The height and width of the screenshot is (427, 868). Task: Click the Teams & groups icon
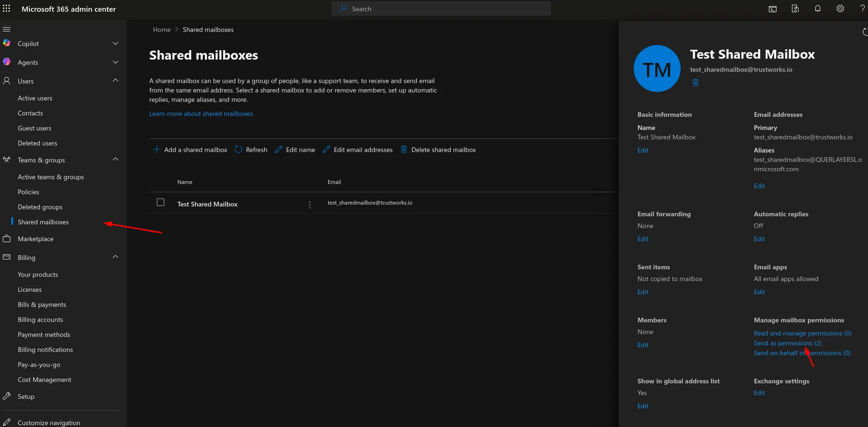click(7, 160)
